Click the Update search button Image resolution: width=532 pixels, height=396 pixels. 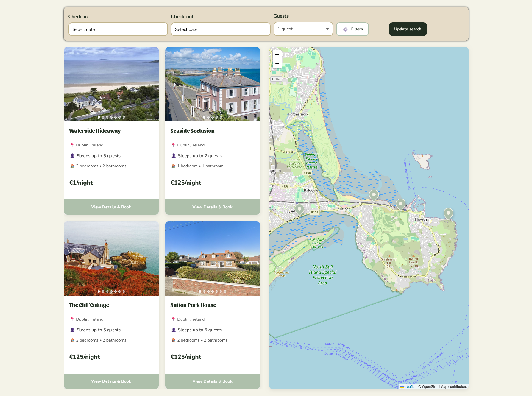click(x=408, y=29)
